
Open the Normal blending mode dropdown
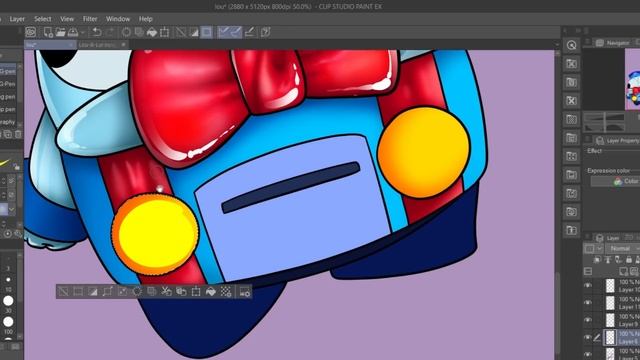click(622, 248)
